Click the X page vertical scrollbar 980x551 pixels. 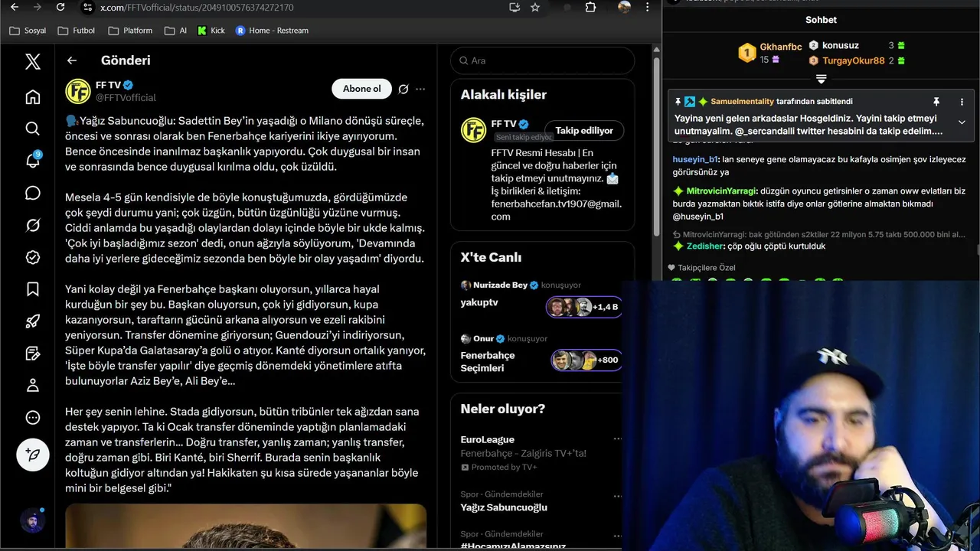(656, 145)
